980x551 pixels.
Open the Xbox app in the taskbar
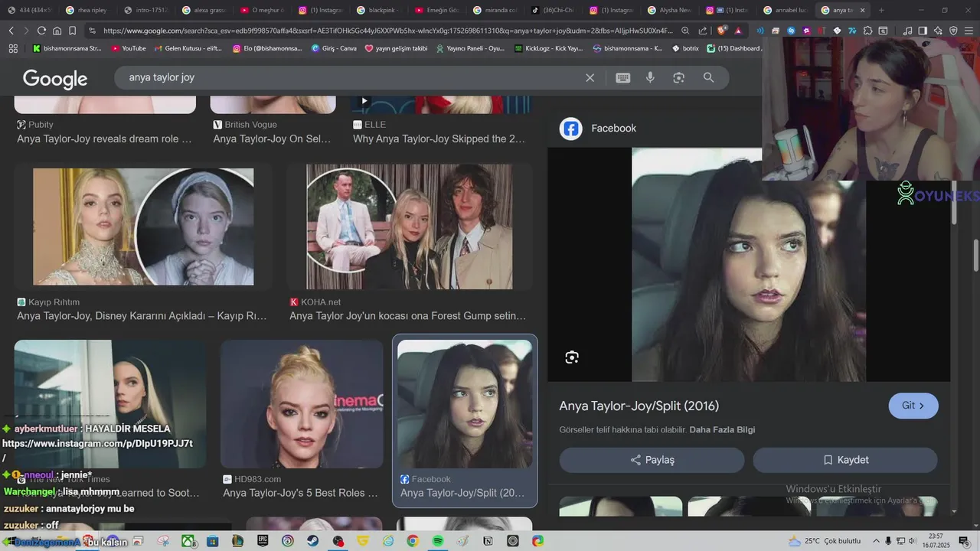(188, 541)
